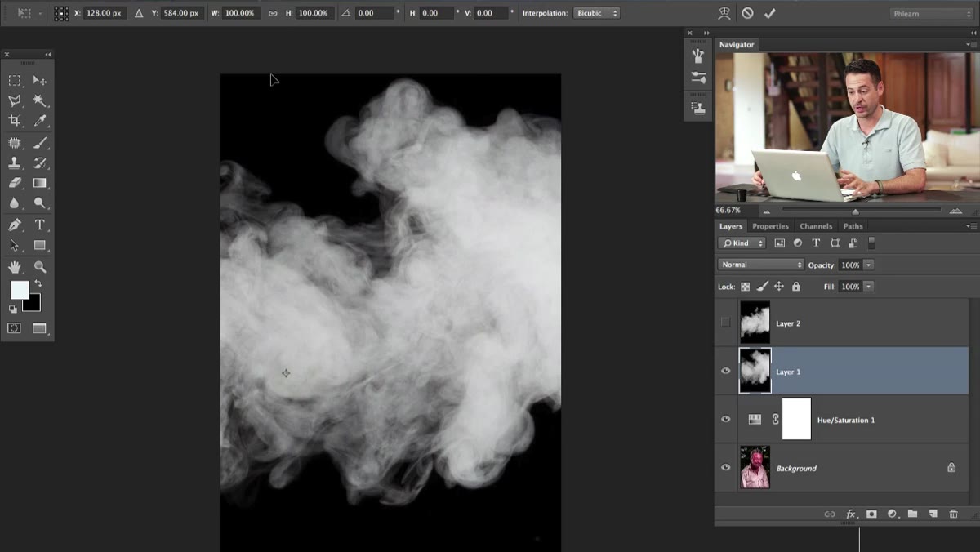Screen dimensions: 980x552
Task: Hide Layer 1 with eye icon
Action: click(725, 371)
